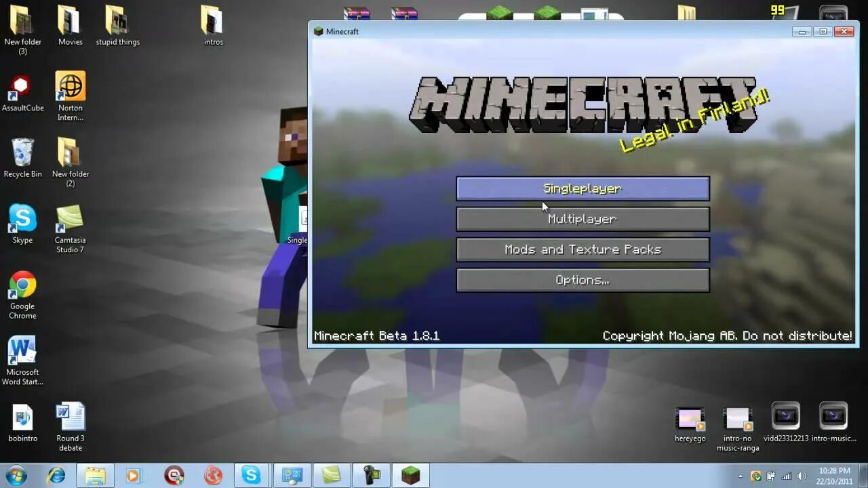Open Windows Media Player from taskbar
The image size is (868, 488).
133,476
